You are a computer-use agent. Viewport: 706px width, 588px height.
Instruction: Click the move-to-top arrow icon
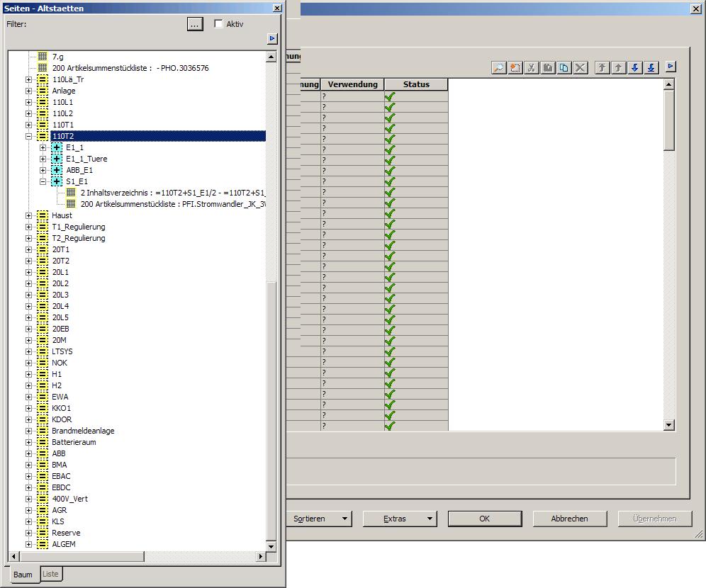603,67
